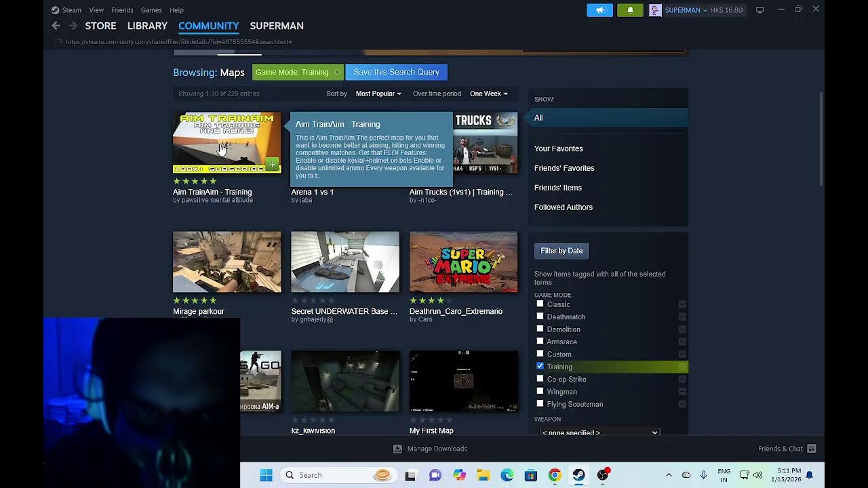Open the Windows Start menu
The width and height of the screenshot is (868, 488).
(266, 475)
